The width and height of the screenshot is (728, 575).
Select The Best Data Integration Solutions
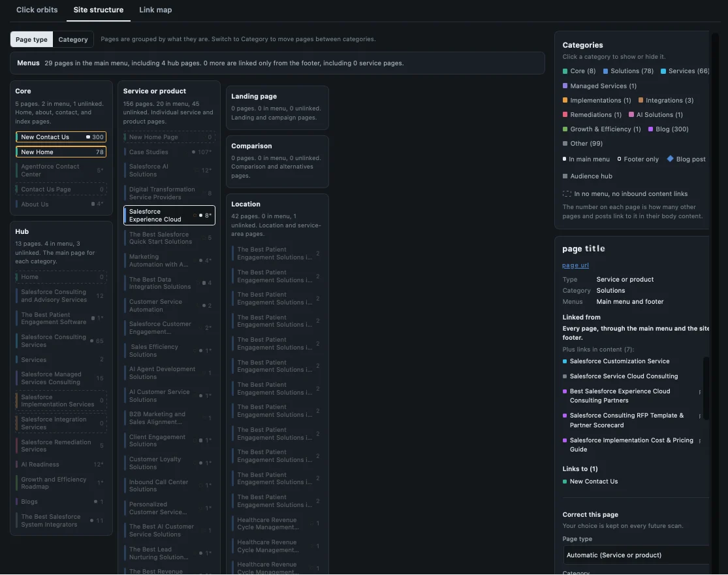pyautogui.click(x=169, y=283)
